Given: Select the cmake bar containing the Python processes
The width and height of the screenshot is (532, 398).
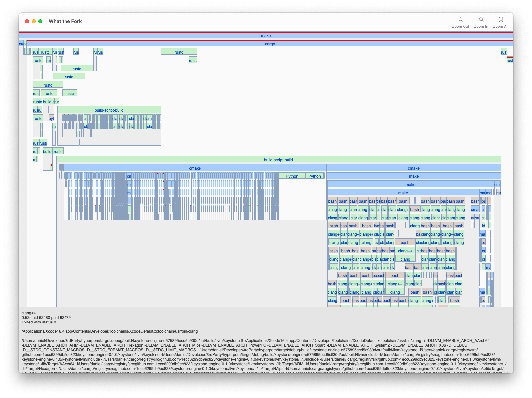Looking at the screenshot, I should coord(195,168).
